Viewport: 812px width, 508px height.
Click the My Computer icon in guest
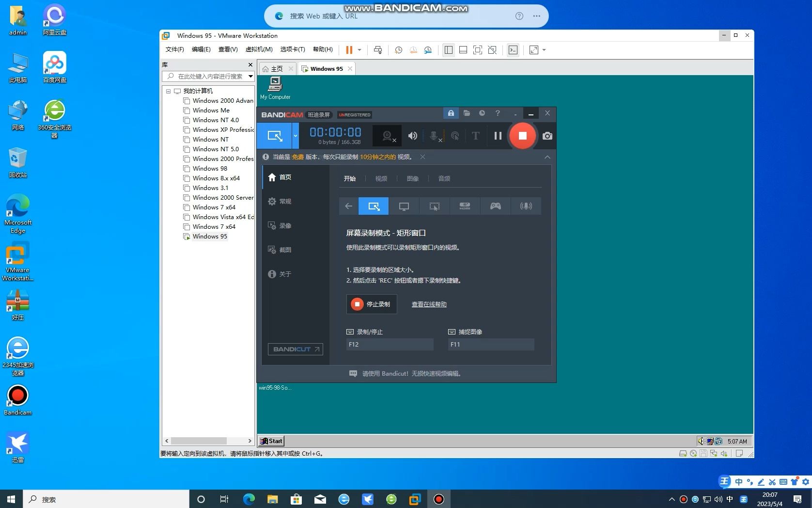point(275,88)
